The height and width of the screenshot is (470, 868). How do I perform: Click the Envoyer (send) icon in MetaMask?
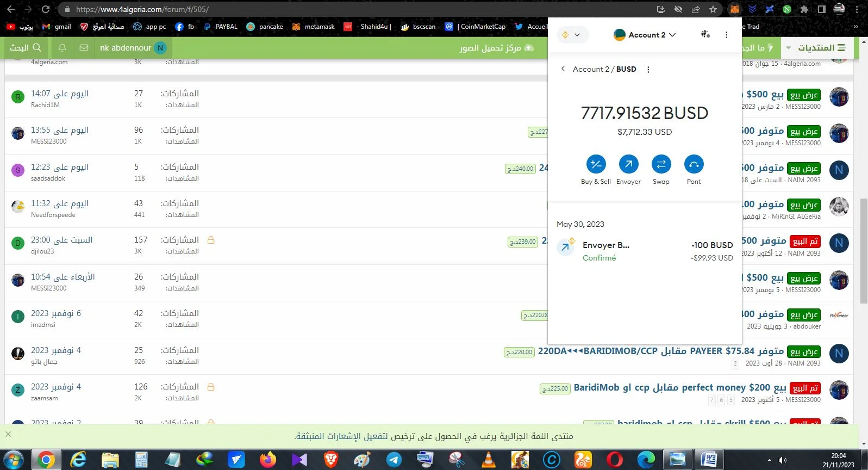(x=628, y=164)
